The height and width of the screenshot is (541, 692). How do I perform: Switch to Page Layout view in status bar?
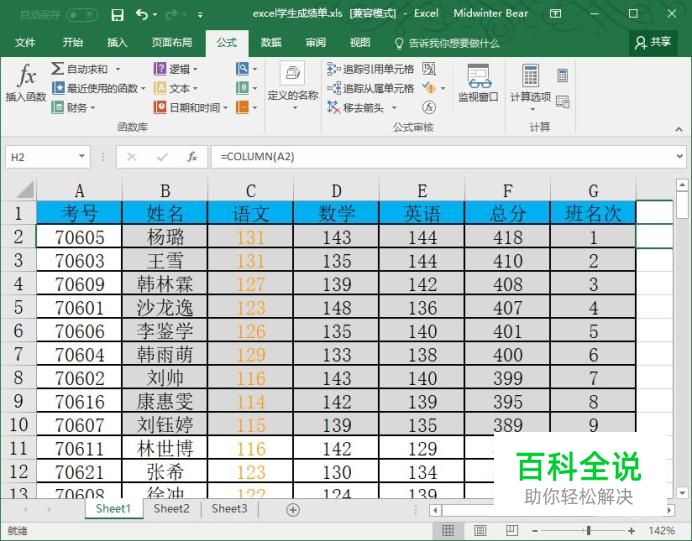pyautogui.click(x=480, y=530)
